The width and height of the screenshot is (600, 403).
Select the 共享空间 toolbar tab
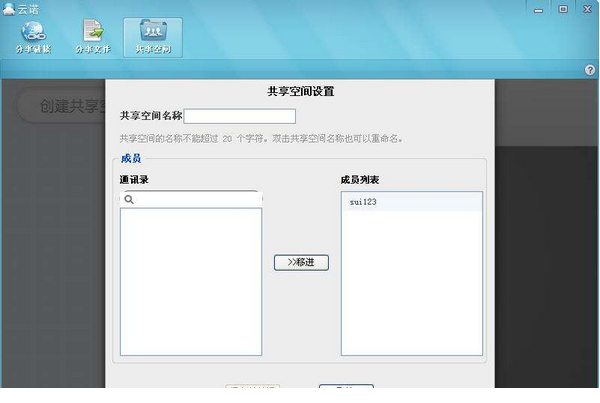(153, 38)
